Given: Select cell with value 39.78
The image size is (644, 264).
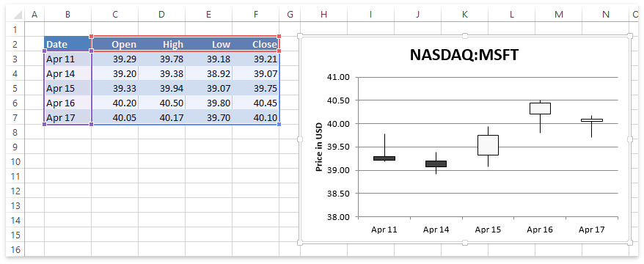Looking at the screenshot, I should coord(162,59).
